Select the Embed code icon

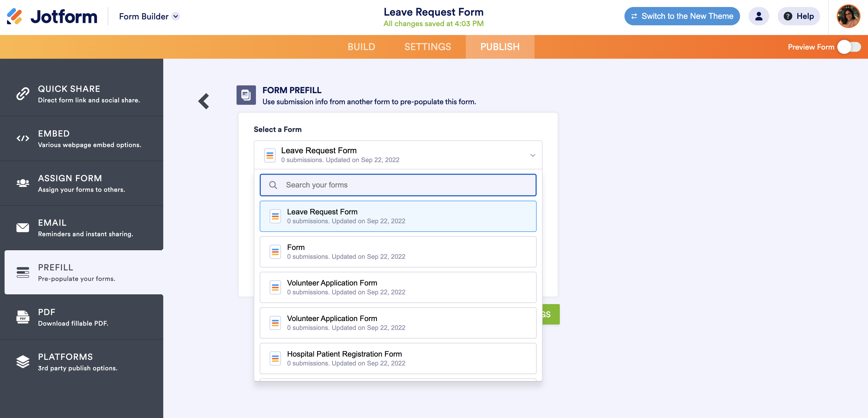[x=23, y=138]
